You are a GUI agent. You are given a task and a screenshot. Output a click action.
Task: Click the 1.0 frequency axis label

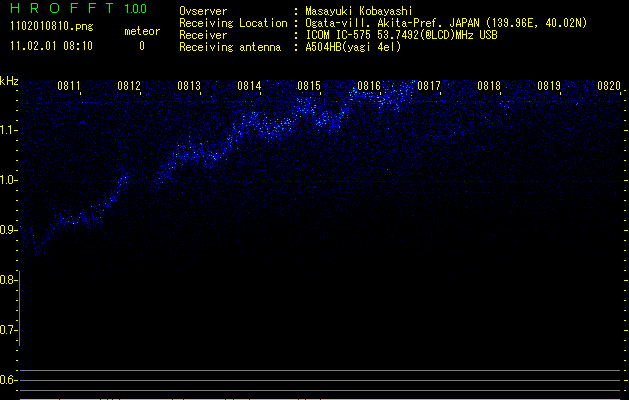coord(9,180)
